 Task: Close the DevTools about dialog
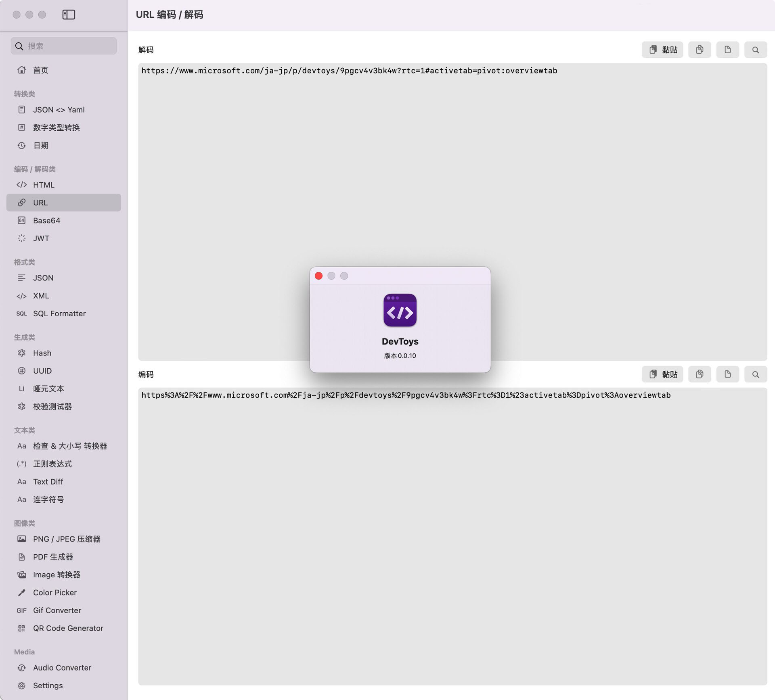[x=318, y=276]
